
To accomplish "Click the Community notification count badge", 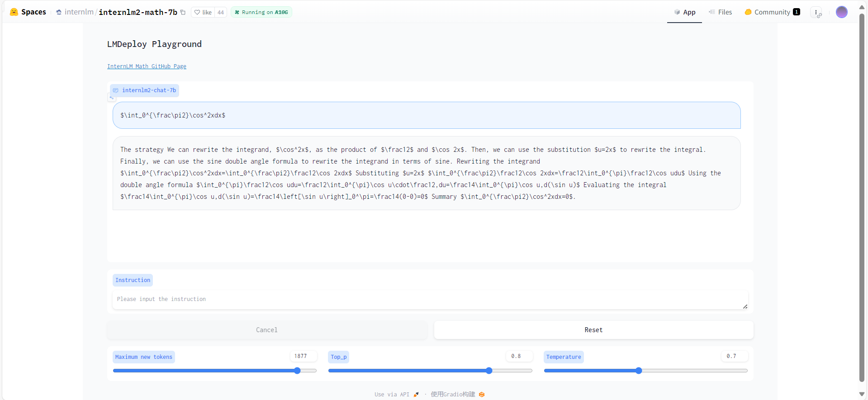I will [x=797, y=12].
